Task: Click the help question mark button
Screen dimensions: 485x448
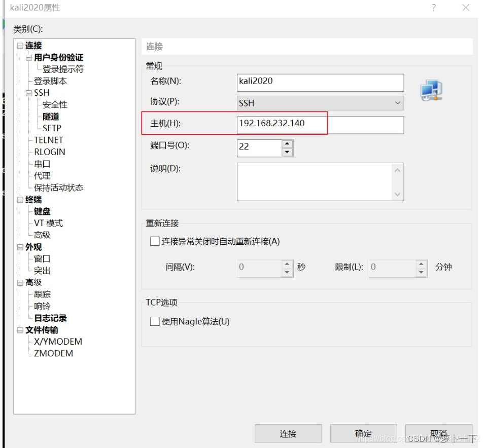Action: pos(434,8)
